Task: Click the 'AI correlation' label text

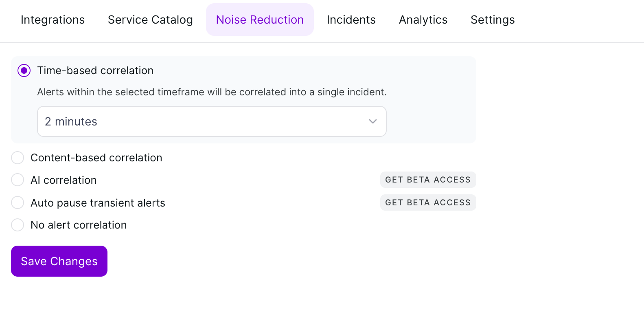Action: [x=64, y=180]
